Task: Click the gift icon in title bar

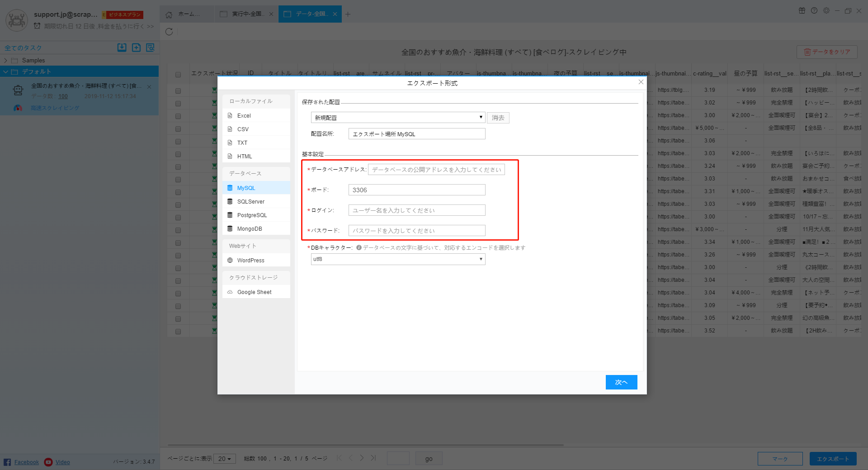Action: tap(802, 10)
